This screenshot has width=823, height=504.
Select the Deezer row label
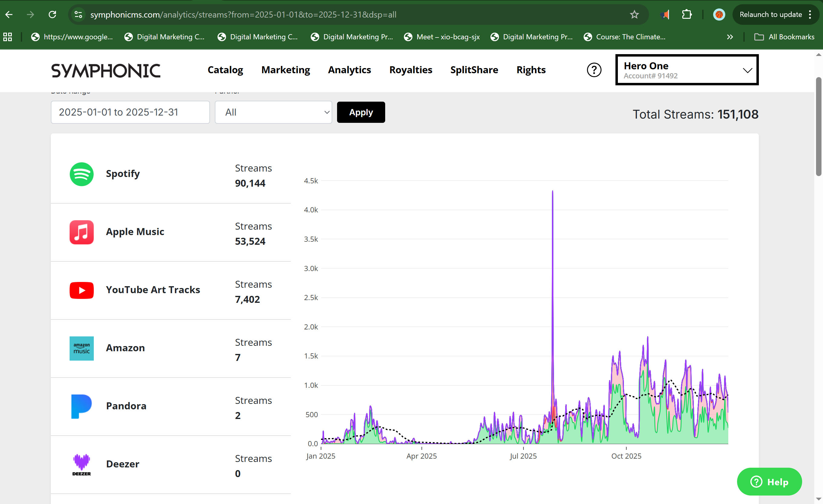coord(123,464)
